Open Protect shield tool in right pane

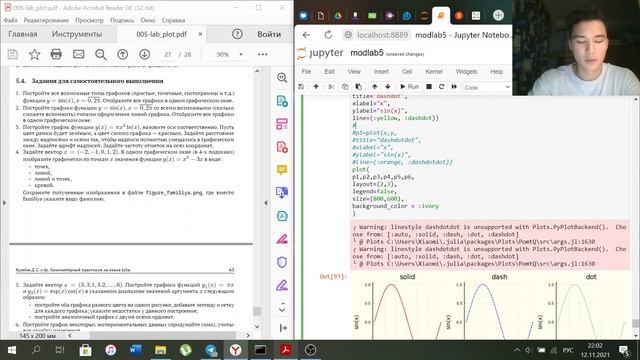tap(282, 262)
